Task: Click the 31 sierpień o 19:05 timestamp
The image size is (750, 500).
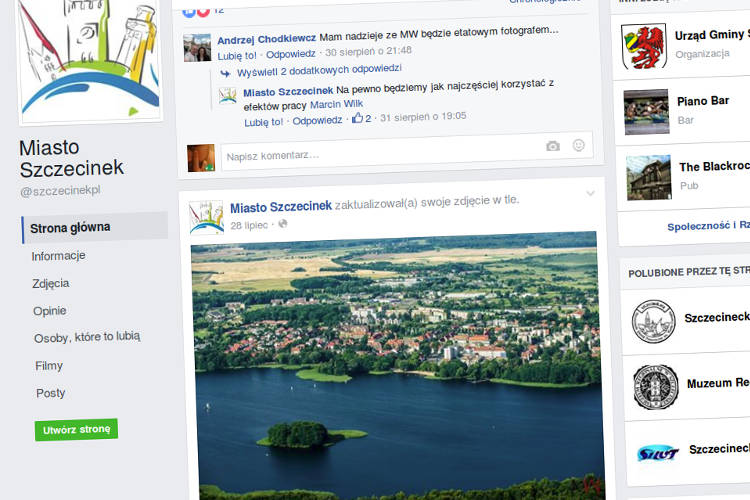Action: [x=423, y=117]
